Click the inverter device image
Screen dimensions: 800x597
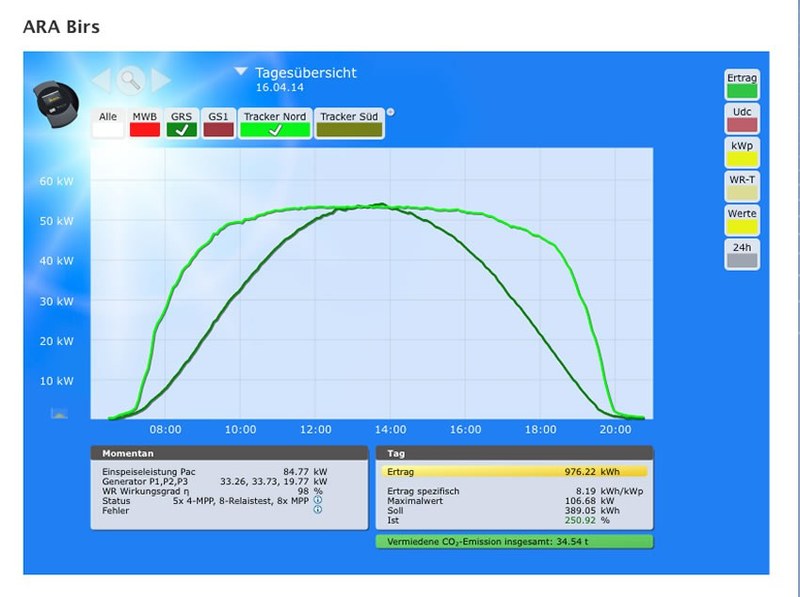coord(56,104)
